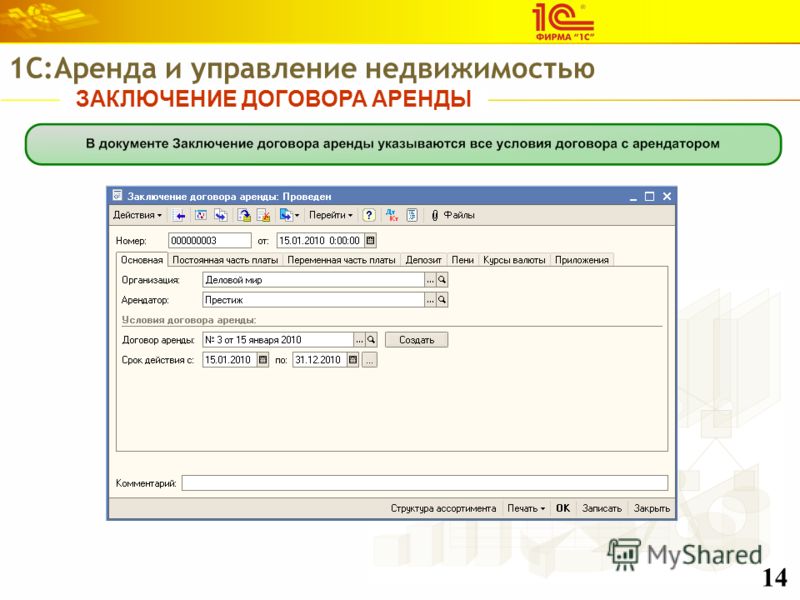800x600 pixels.
Task: Click the Организация field Деловой мир
Action: pyautogui.click(x=313, y=280)
